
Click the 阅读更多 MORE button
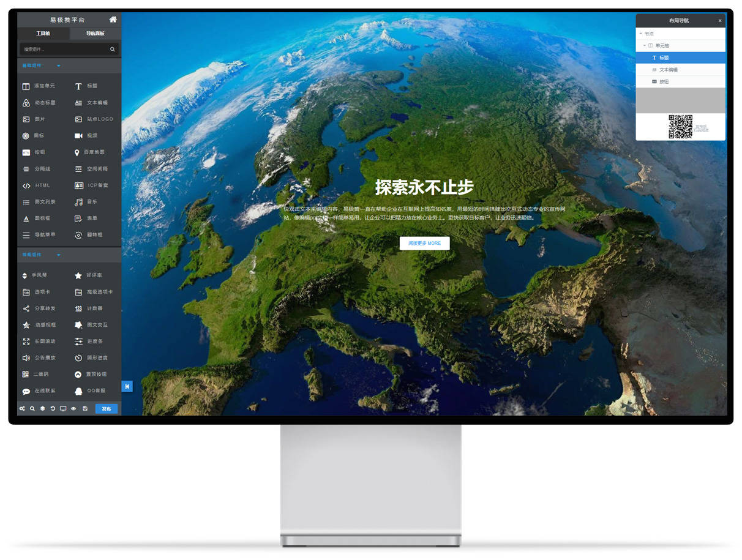(424, 243)
